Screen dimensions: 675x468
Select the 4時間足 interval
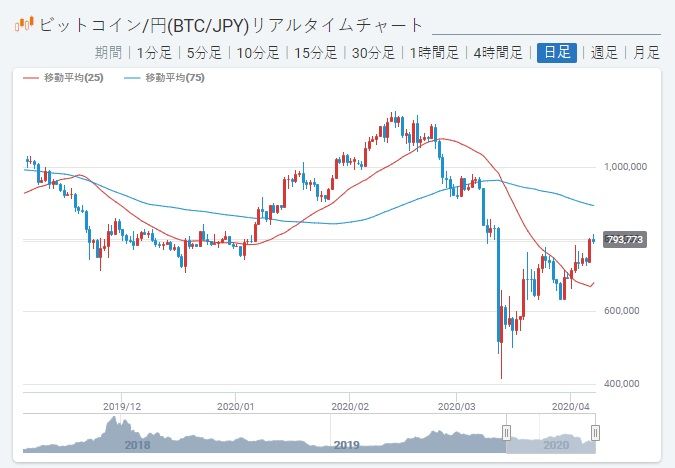(502, 53)
